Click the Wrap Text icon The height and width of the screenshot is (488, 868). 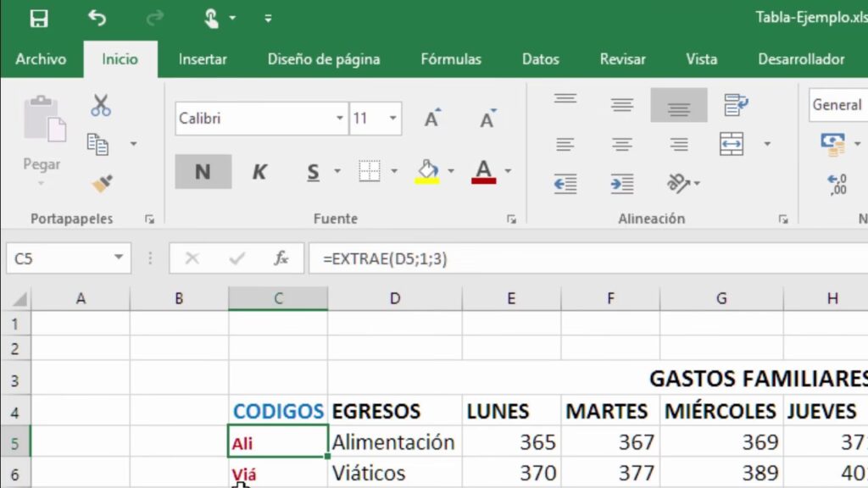(x=736, y=105)
